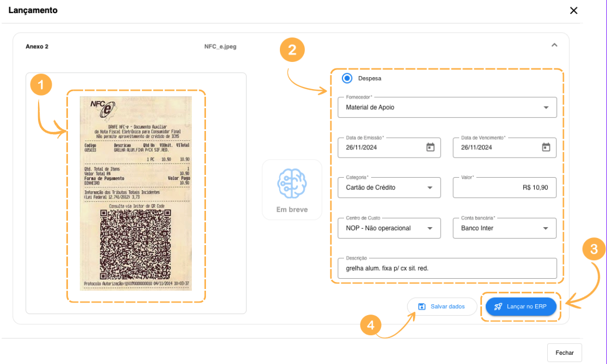Click the Data de Emissão date field

380,147
